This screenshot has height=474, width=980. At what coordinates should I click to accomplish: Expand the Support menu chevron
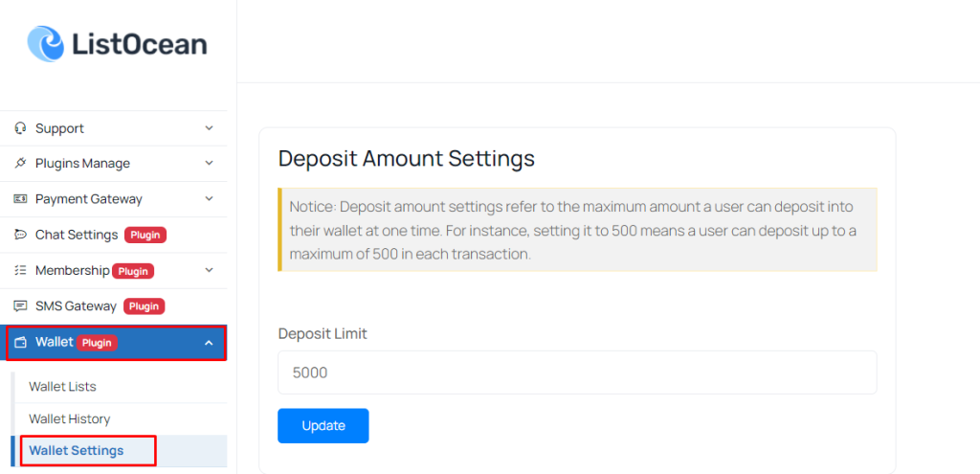click(x=209, y=128)
